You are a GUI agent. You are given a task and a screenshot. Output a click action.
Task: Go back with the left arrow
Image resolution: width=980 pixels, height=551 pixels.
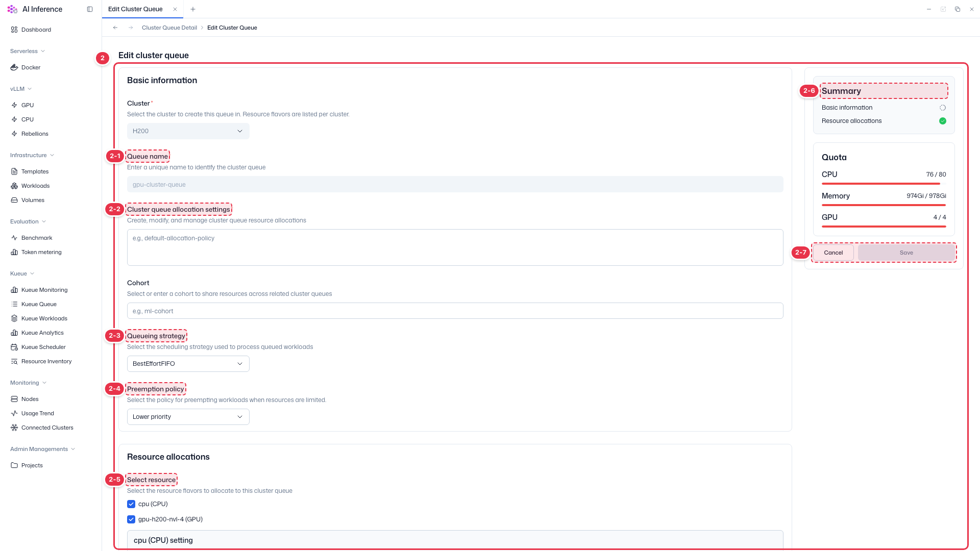(115, 28)
